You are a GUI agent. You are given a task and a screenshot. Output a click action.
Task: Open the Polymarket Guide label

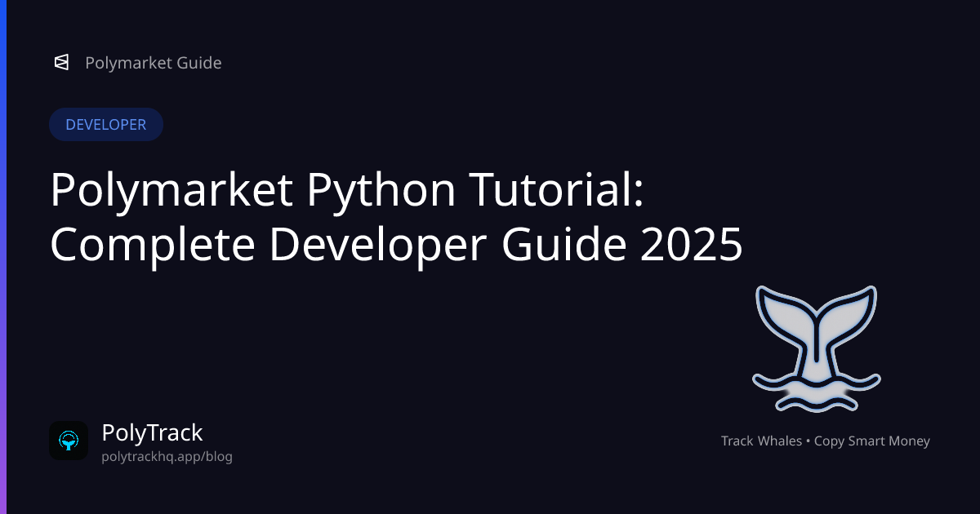(x=153, y=63)
